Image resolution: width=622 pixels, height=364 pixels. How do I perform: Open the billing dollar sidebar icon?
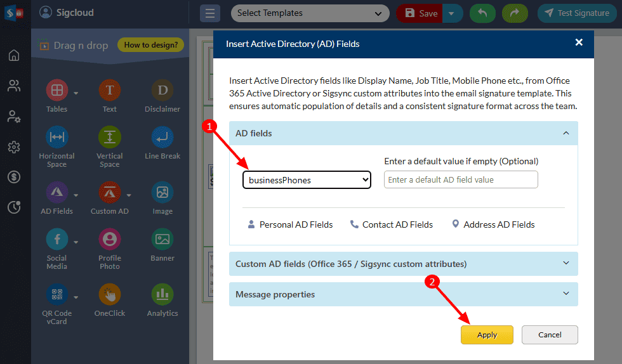click(14, 177)
